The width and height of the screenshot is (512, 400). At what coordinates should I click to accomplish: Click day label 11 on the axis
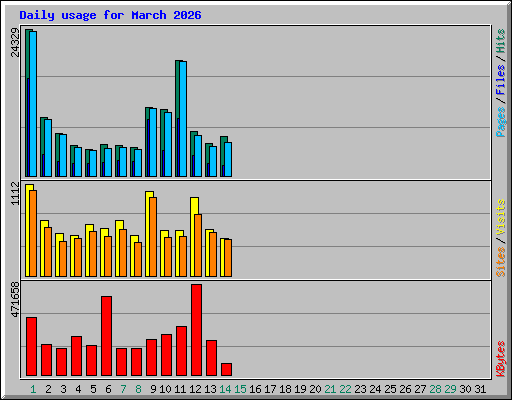pyautogui.click(x=180, y=389)
